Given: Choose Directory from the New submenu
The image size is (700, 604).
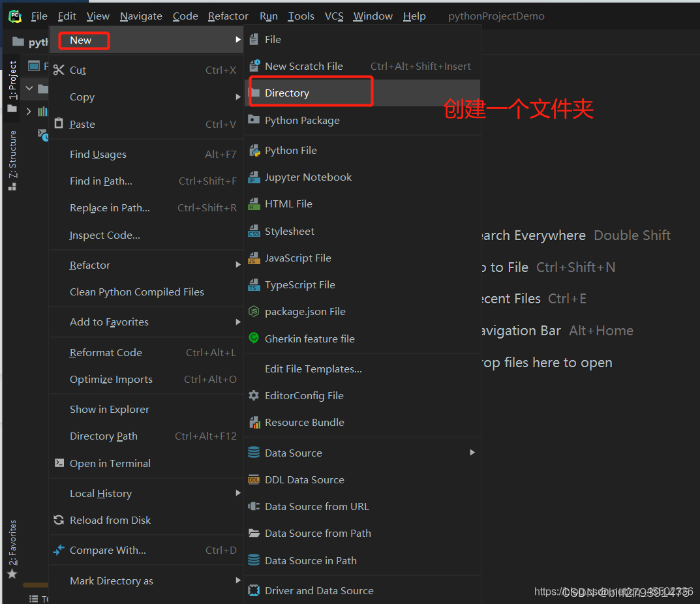Looking at the screenshot, I should 363,93.
